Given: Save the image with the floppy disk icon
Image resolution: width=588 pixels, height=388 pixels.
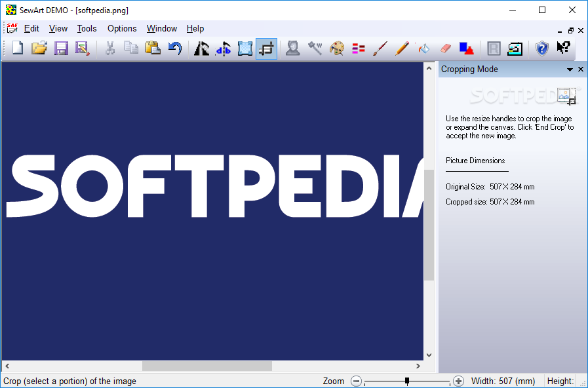Looking at the screenshot, I should point(61,48).
